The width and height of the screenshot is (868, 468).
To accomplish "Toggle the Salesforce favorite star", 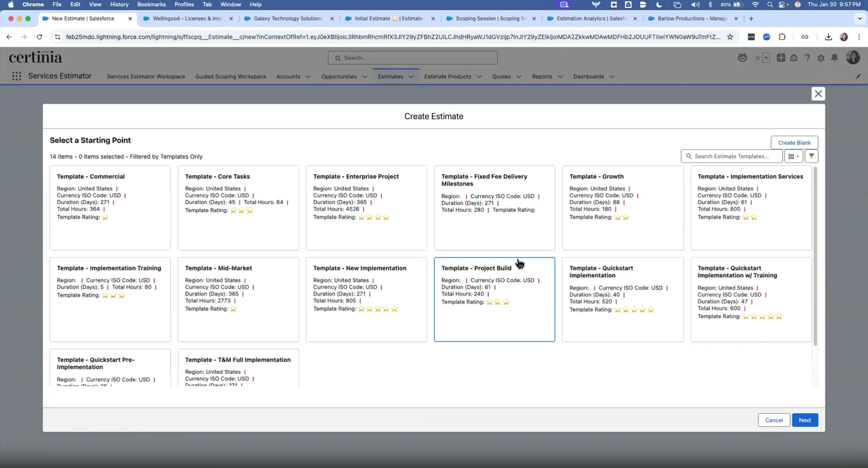I will tap(757, 57).
